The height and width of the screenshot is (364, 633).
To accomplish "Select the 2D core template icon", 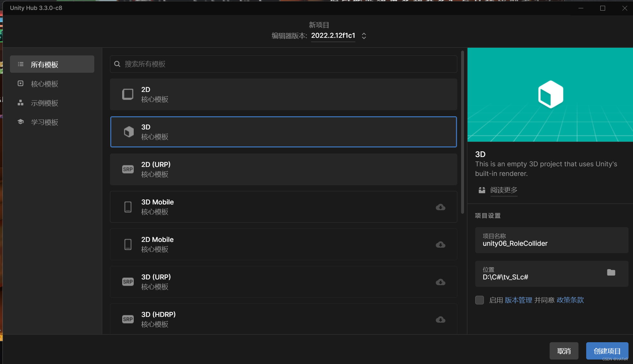I will [128, 94].
